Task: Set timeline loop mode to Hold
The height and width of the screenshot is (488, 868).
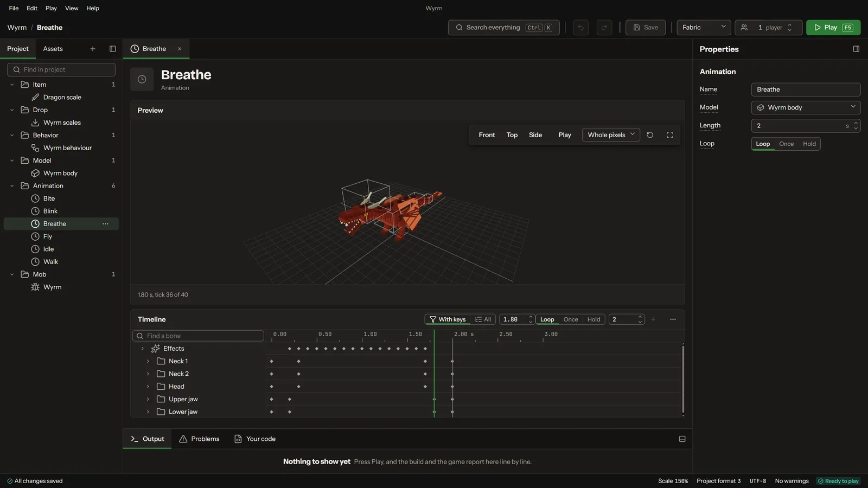Action: [x=593, y=319]
